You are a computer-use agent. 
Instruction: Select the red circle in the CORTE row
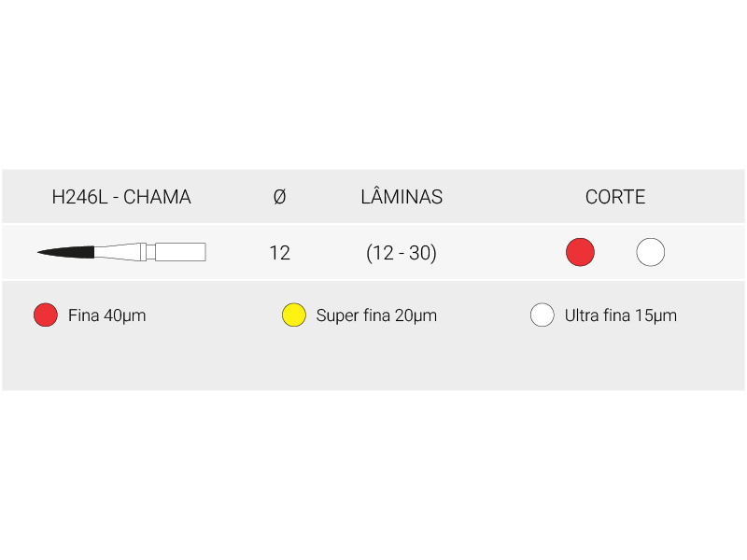(x=580, y=252)
